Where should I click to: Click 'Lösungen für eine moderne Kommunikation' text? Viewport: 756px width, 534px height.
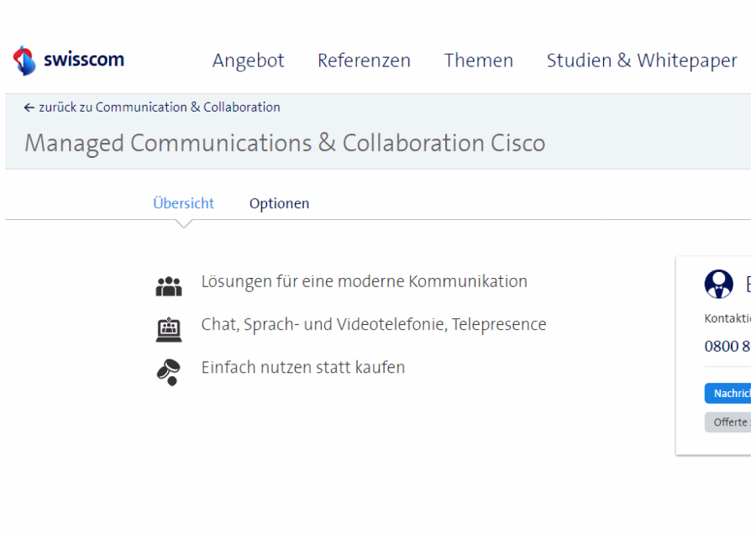pos(364,281)
